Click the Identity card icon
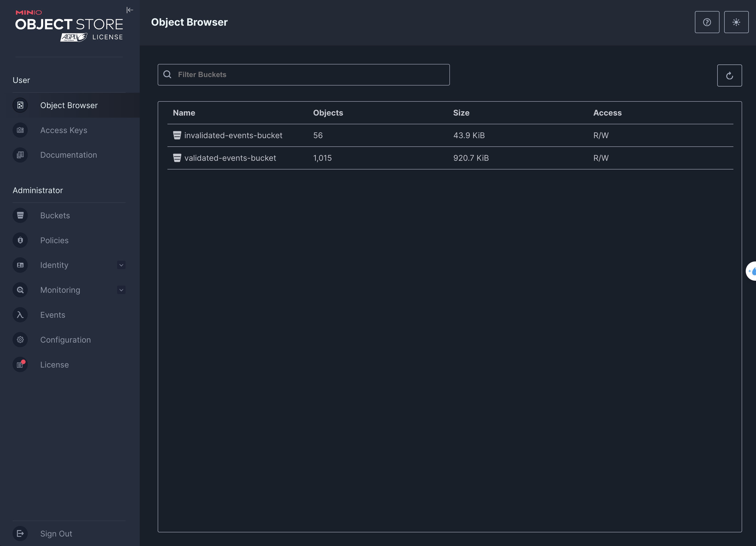Image resolution: width=756 pixels, height=546 pixels. pyautogui.click(x=20, y=265)
